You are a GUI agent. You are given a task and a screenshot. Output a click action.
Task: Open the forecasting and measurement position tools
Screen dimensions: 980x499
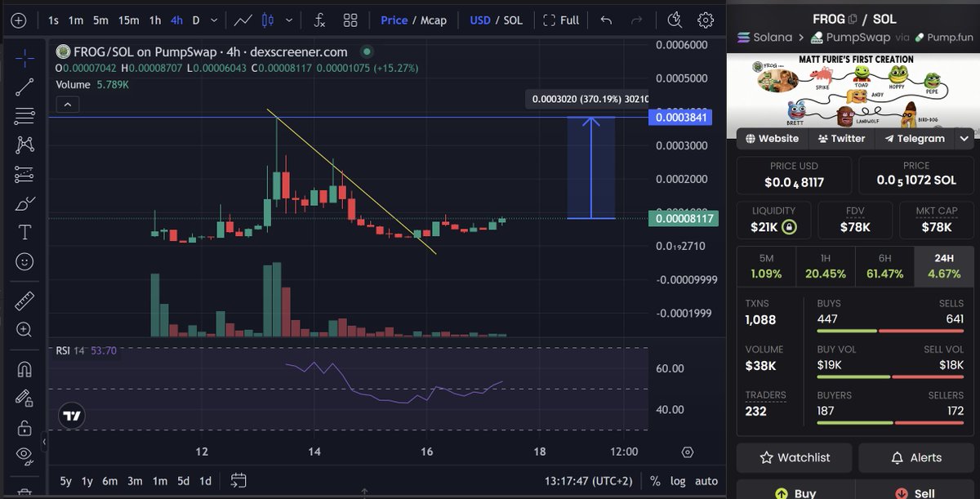pyautogui.click(x=24, y=175)
